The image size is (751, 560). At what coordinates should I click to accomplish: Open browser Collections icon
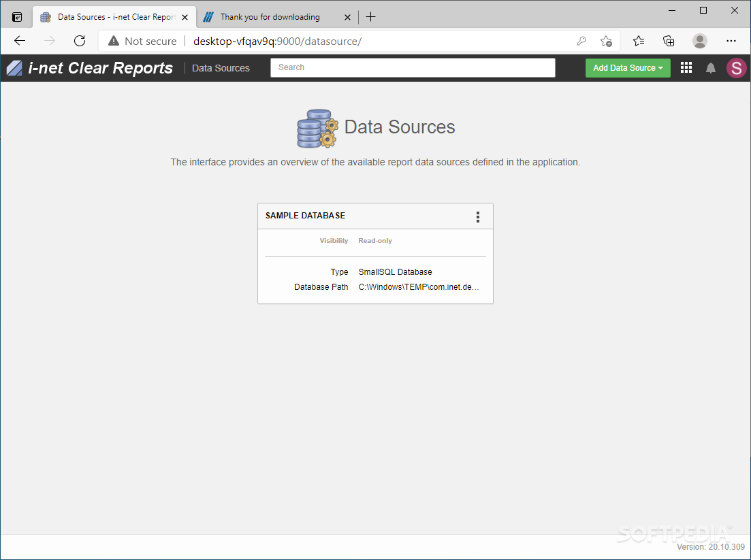pyautogui.click(x=669, y=41)
